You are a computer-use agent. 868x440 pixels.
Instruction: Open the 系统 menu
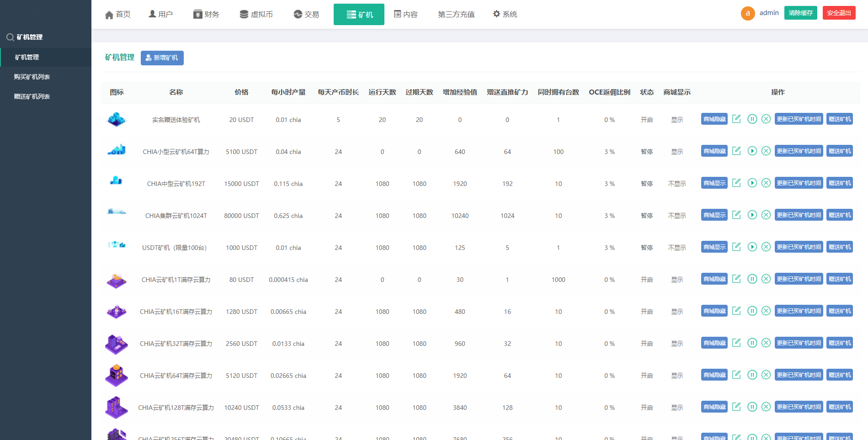coord(505,14)
